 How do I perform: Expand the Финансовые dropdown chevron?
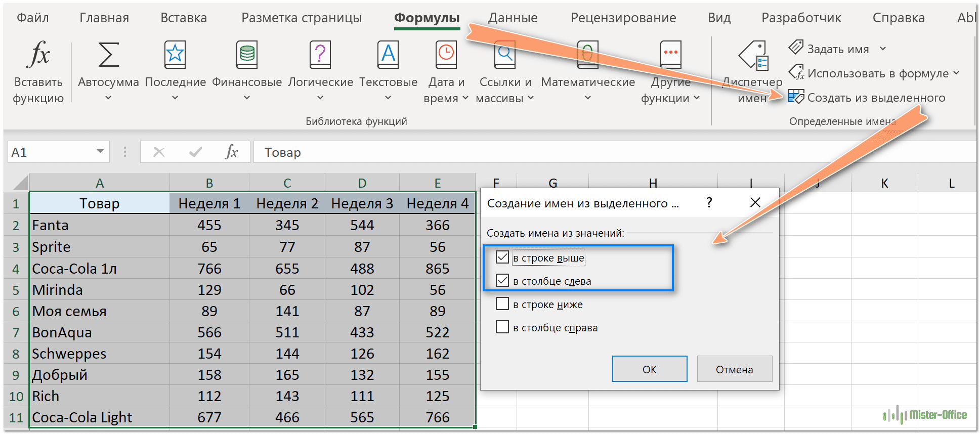pyautogui.click(x=247, y=98)
